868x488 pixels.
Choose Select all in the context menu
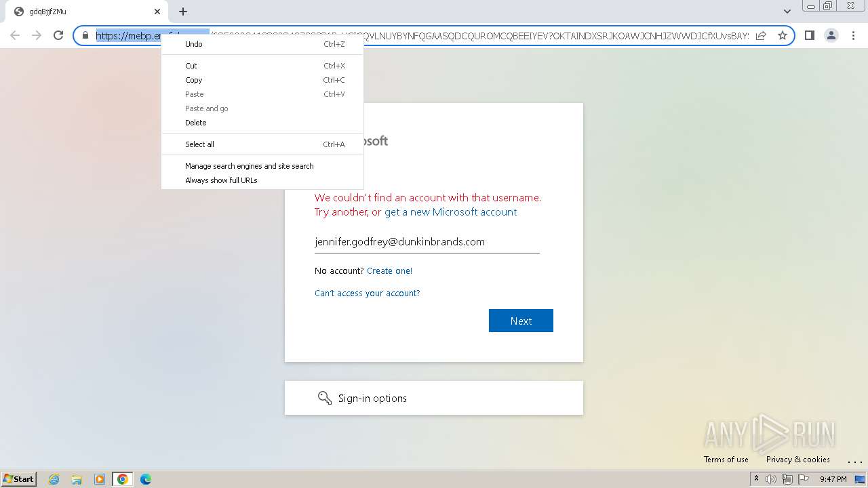262,144
